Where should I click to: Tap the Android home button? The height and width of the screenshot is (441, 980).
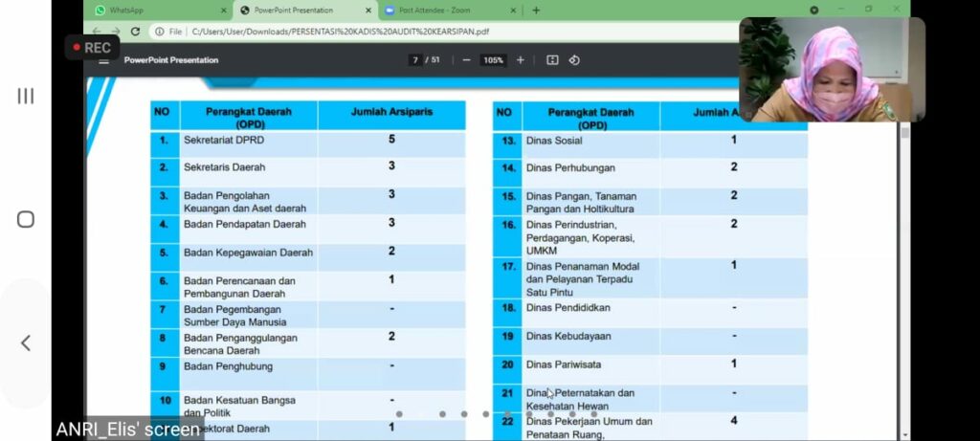(26, 220)
